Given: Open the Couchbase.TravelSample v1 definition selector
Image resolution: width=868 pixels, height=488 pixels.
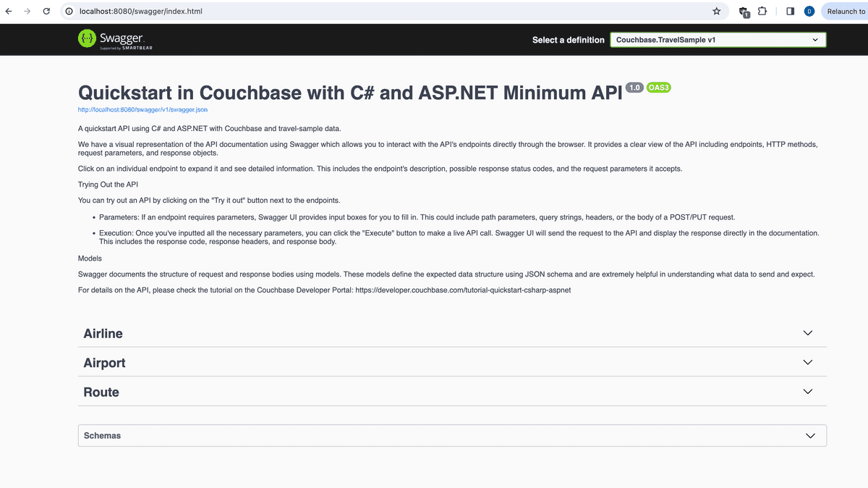Looking at the screenshot, I should [718, 39].
